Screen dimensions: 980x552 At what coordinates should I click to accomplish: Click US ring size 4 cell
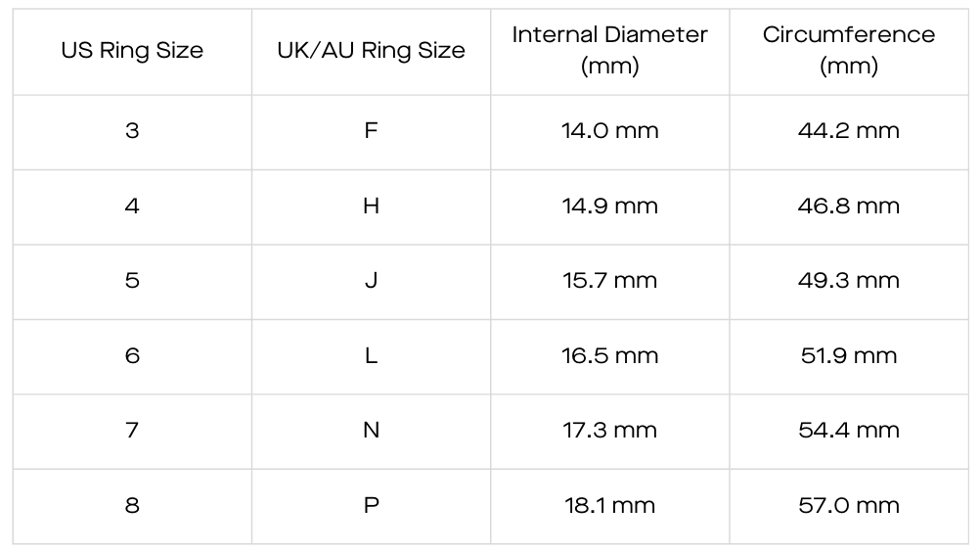(132, 207)
